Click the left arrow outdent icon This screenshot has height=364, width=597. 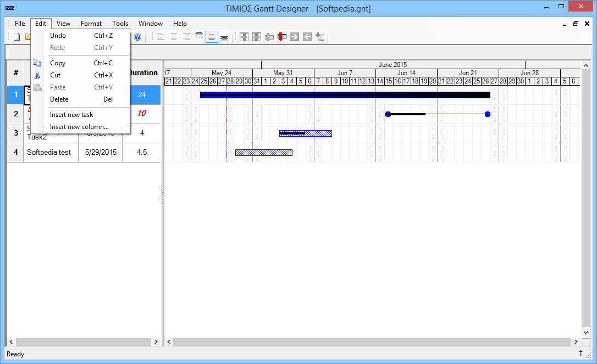[x=307, y=37]
